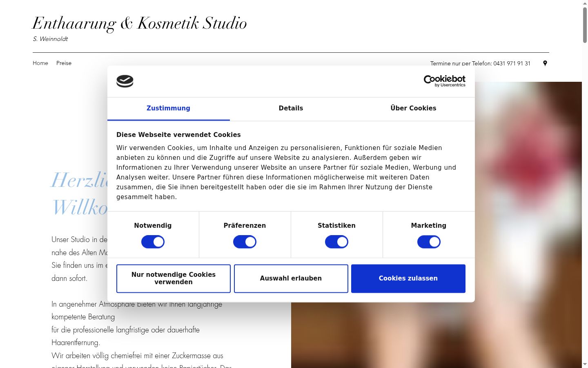
Task: Click the page vertical scrollbar thumb
Action: (x=585, y=25)
